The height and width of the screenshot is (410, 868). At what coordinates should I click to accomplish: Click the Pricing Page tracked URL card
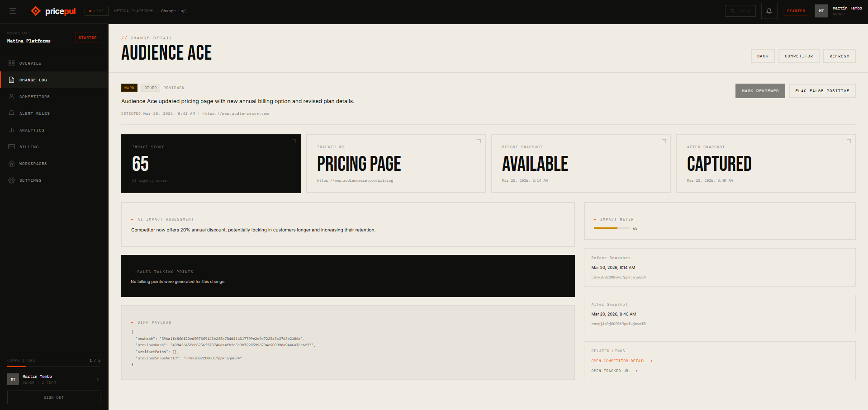pyautogui.click(x=396, y=164)
